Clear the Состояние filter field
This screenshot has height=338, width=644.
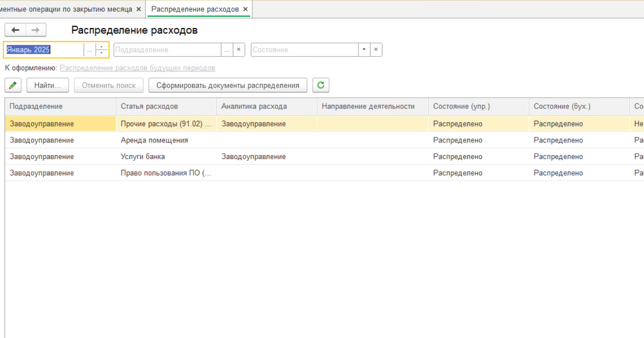(376, 50)
